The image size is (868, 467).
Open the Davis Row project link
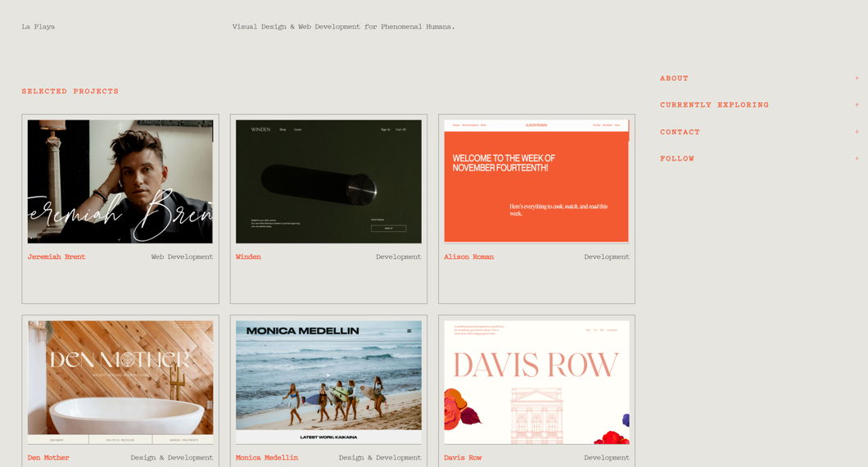[463, 458]
